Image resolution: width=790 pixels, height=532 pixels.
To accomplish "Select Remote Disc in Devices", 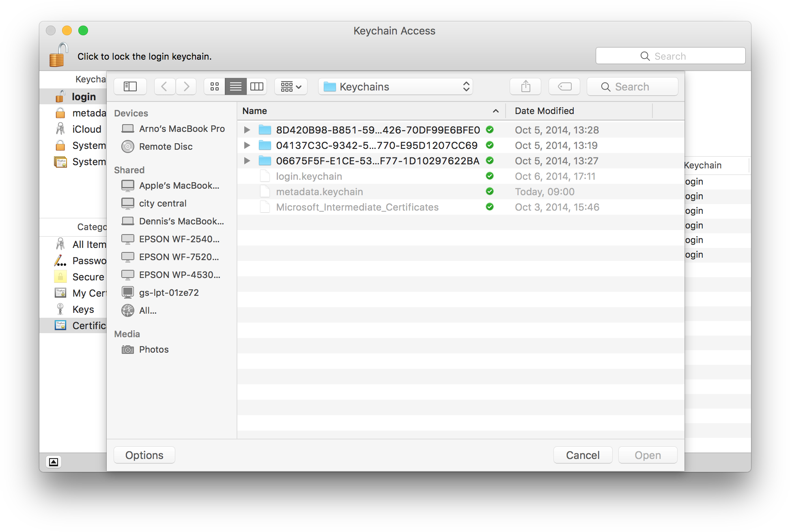I will [166, 146].
